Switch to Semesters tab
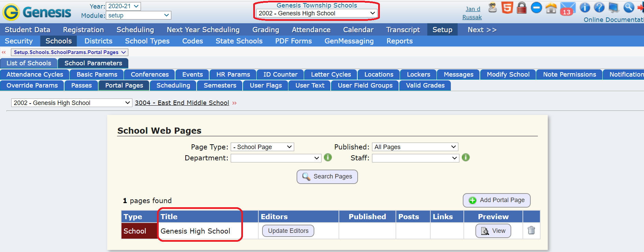 pos(220,85)
